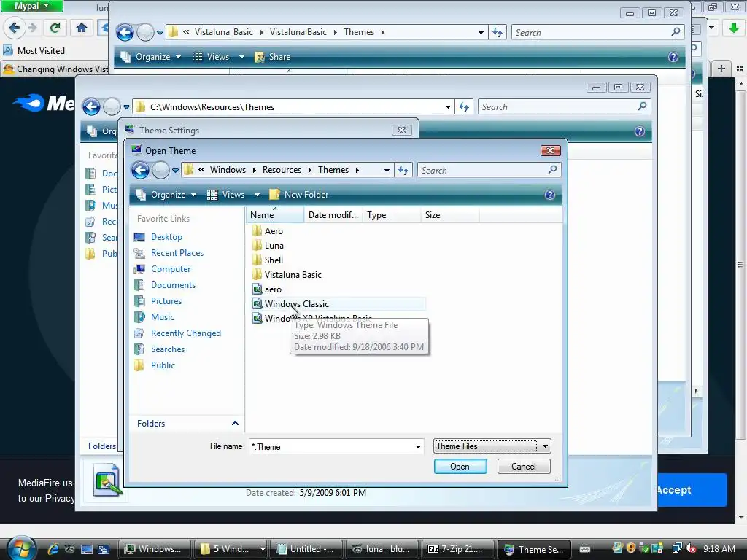Click Resources in Open Theme breadcrumb
Viewport: 747px width, 560px height.
(282, 170)
